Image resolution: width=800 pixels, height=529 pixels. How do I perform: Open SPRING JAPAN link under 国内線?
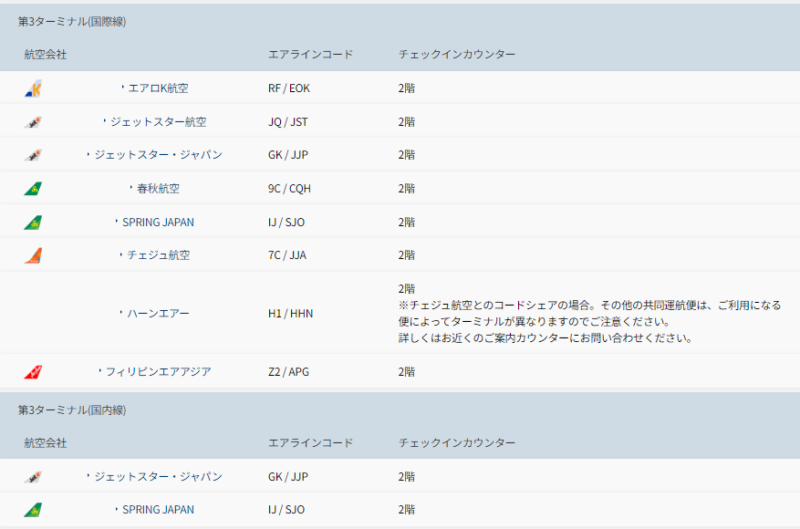[158, 510]
